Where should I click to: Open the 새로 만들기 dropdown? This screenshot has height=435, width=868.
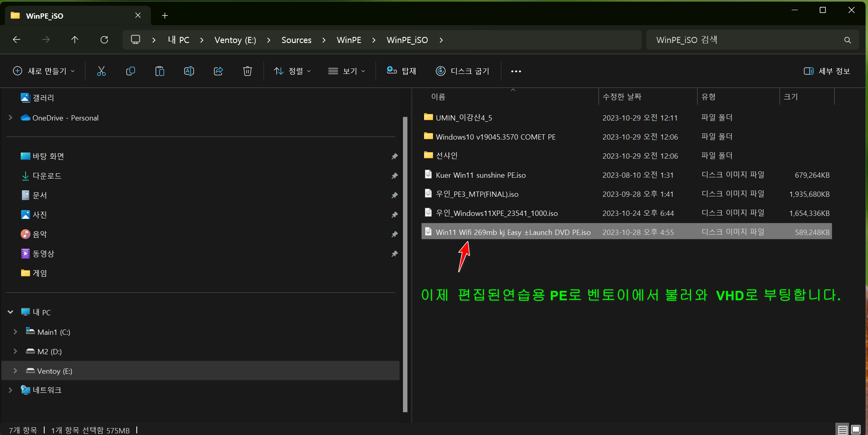point(44,71)
